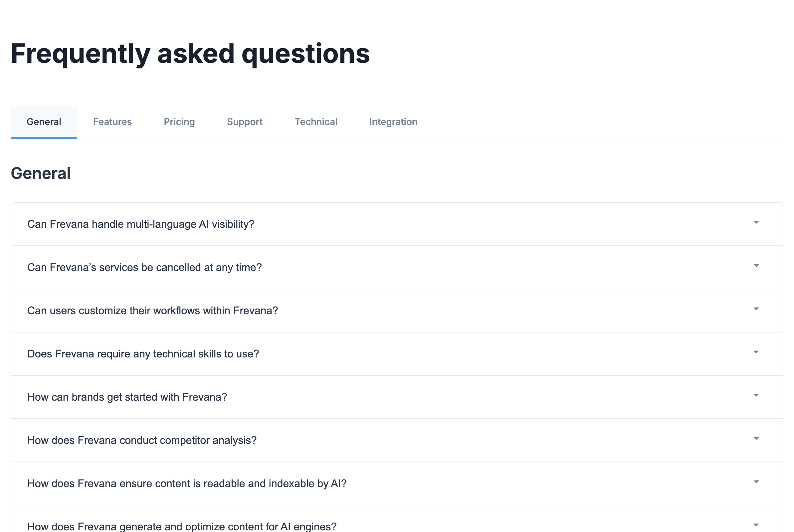794x532 pixels.
Task: Click the chevron on the multi-language visibility question
Action: pos(756,222)
